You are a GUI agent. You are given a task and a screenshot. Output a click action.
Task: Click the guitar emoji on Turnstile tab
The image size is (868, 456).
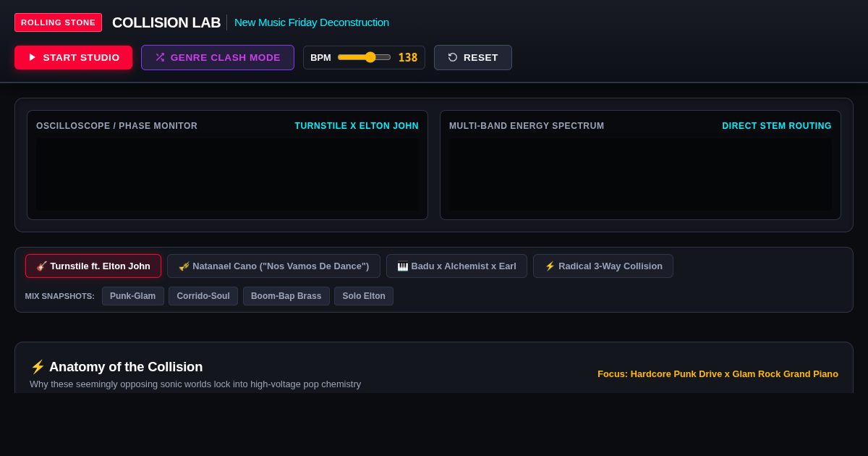(x=42, y=266)
